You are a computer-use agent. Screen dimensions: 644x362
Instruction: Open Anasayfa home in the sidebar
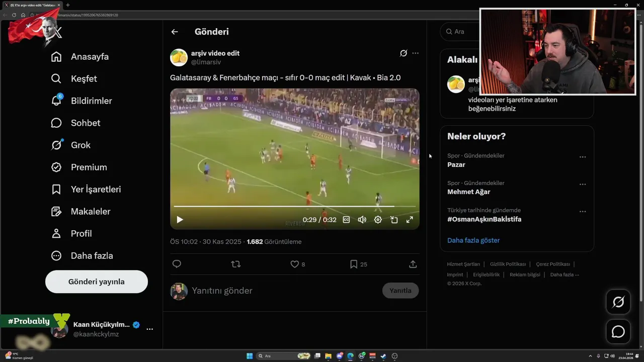tap(80, 57)
